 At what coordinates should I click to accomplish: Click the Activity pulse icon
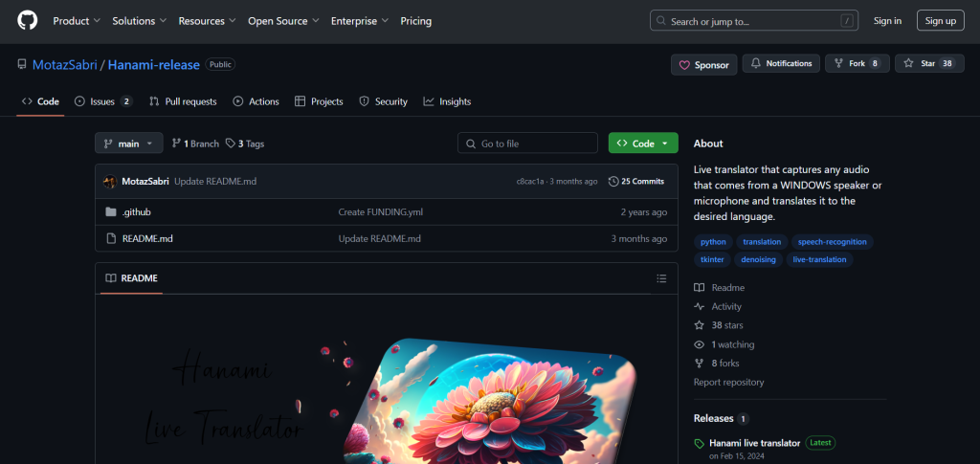700,307
